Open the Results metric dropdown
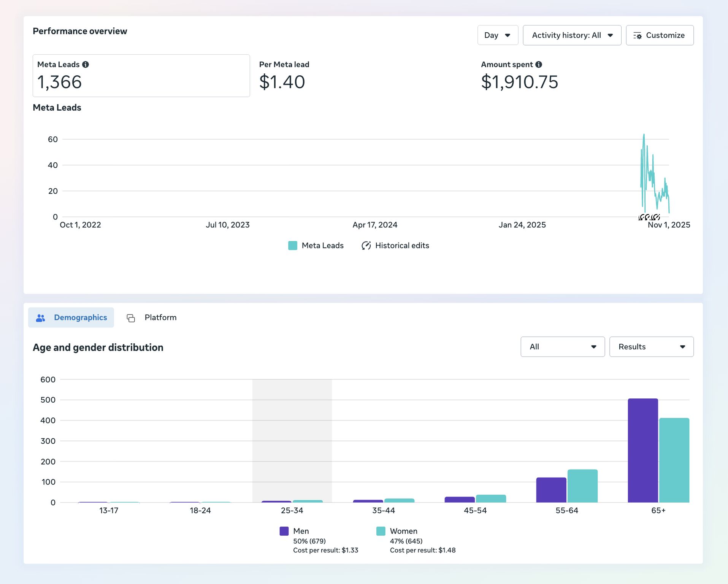The width and height of the screenshot is (728, 584). tap(651, 347)
